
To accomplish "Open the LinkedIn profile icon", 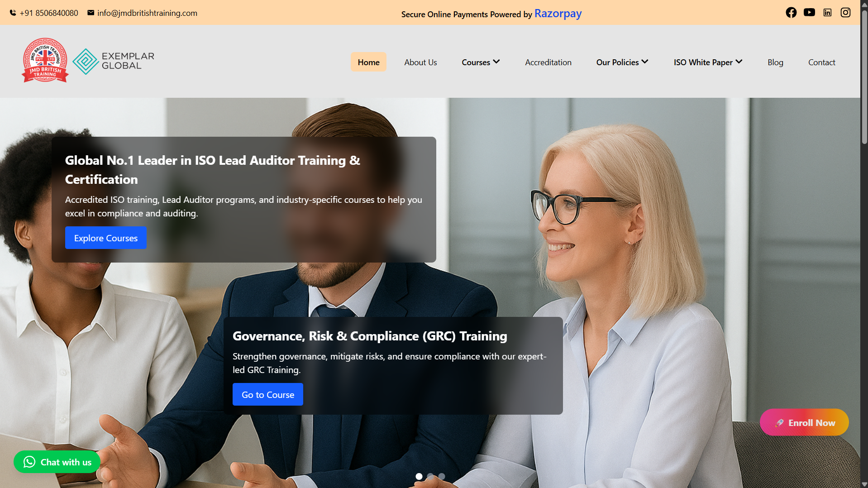I will point(827,12).
